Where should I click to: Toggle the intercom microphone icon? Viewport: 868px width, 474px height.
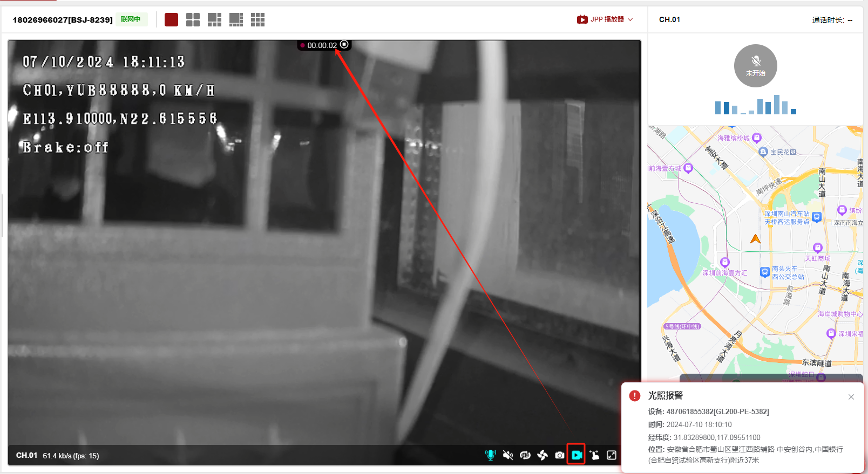(x=490, y=455)
